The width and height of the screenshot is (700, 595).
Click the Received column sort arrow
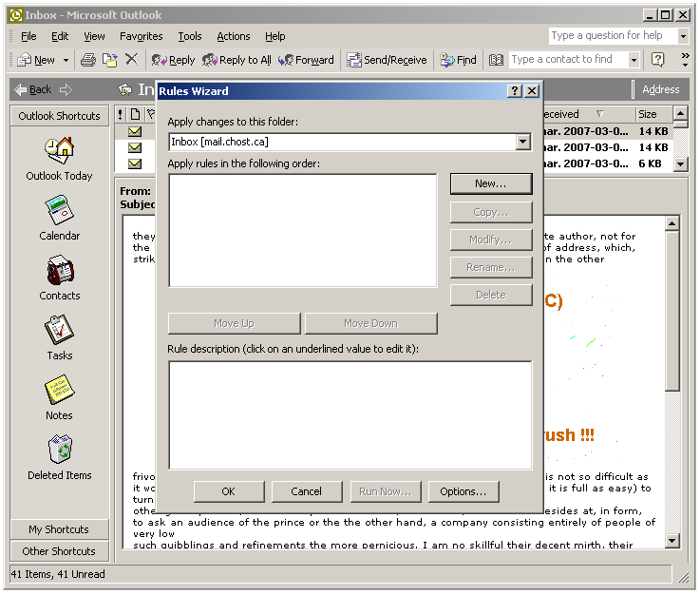click(x=600, y=114)
